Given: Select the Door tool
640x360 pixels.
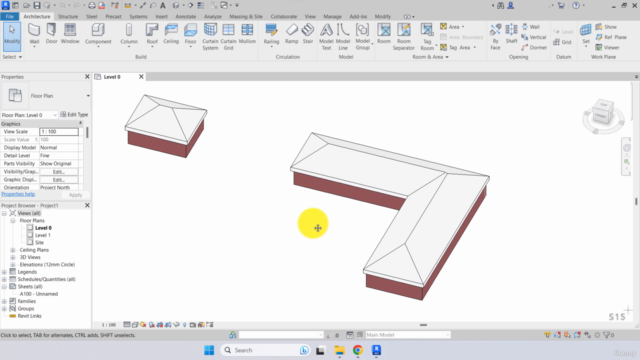Looking at the screenshot, I should click(x=51, y=34).
